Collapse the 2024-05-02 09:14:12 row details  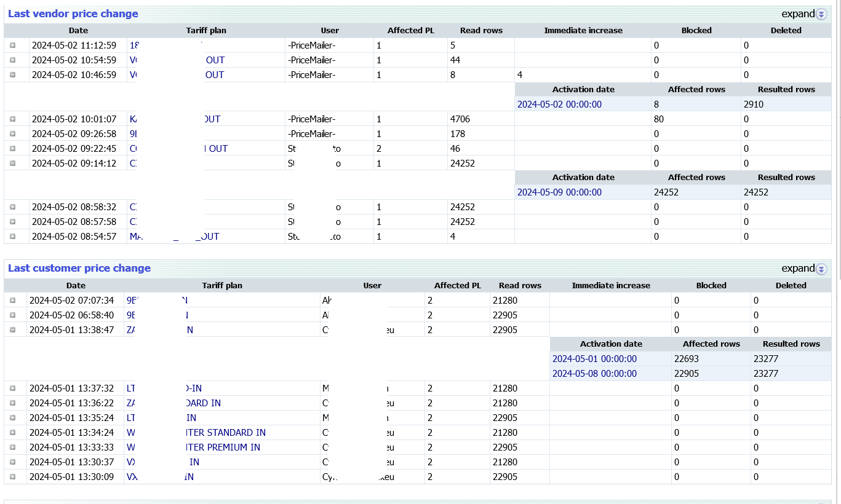pos(12,163)
